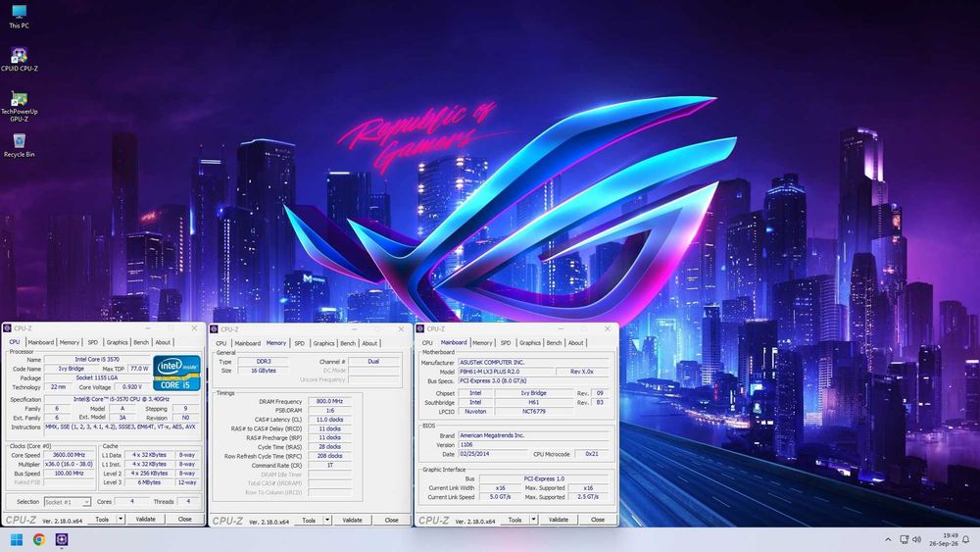Go to Graphics tab in the Motherboard CPU-Z window
This screenshot has height=552, width=980.
pyautogui.click(x=530, y=342)
